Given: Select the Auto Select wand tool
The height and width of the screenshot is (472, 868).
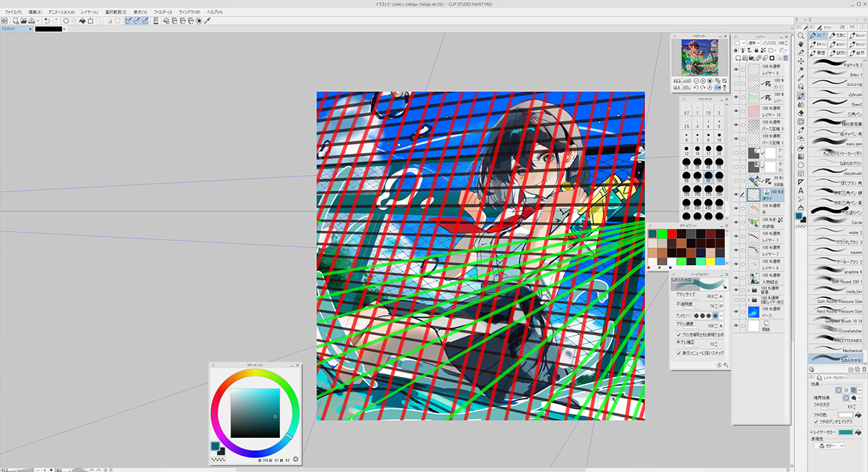Looking at the screenshot, I should pyautogui.click(x=801, y=69).
